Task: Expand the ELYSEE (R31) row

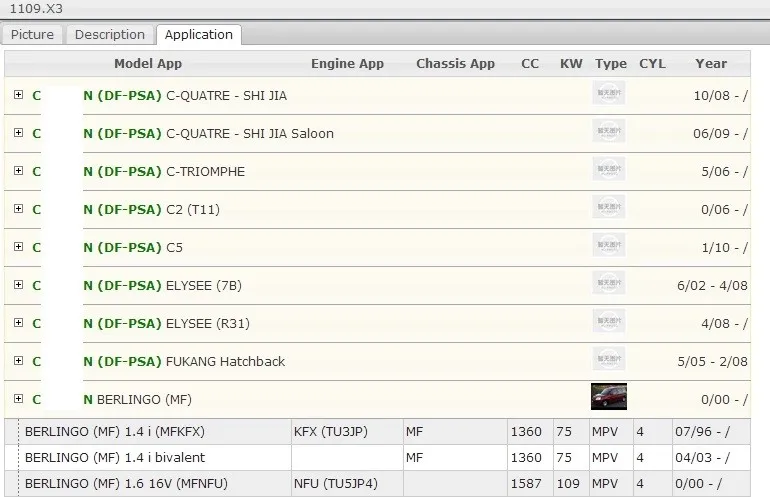Action: (x=19, y=323)
